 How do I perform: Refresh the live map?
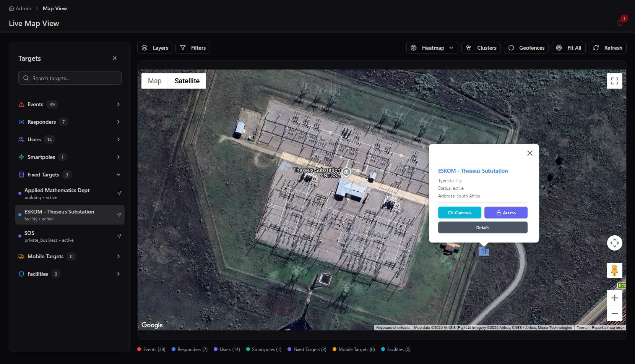tap(607, 48)
